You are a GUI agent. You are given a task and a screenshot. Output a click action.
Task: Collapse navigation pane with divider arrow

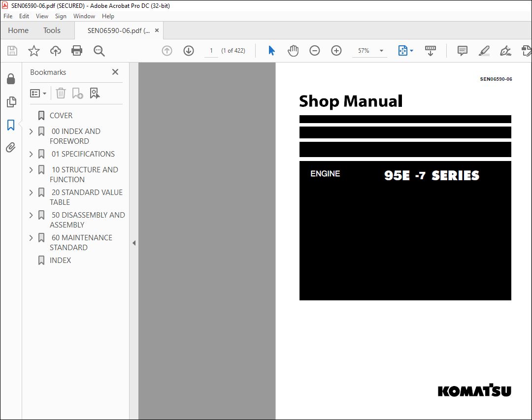134,243
